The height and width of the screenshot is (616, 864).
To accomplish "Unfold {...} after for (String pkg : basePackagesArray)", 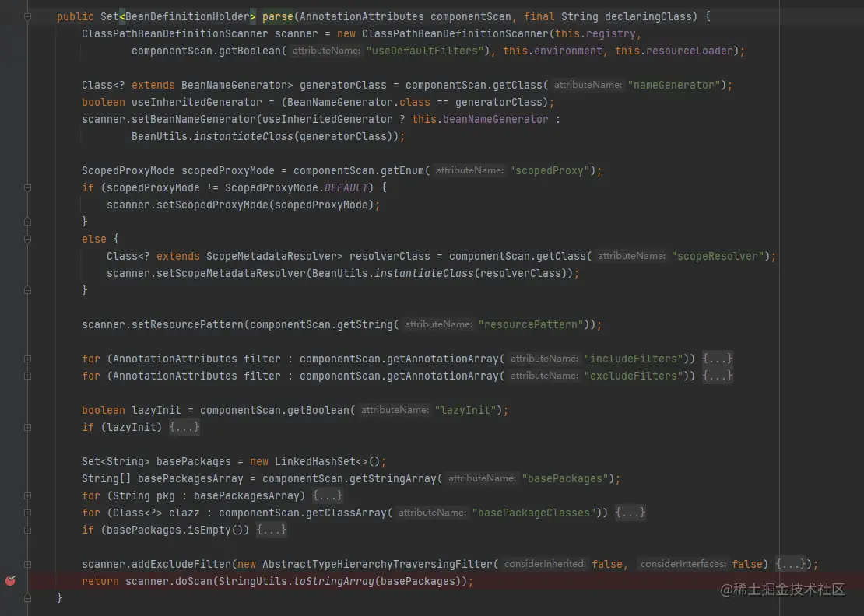I will pyautogui.click(x=327, y=495).
